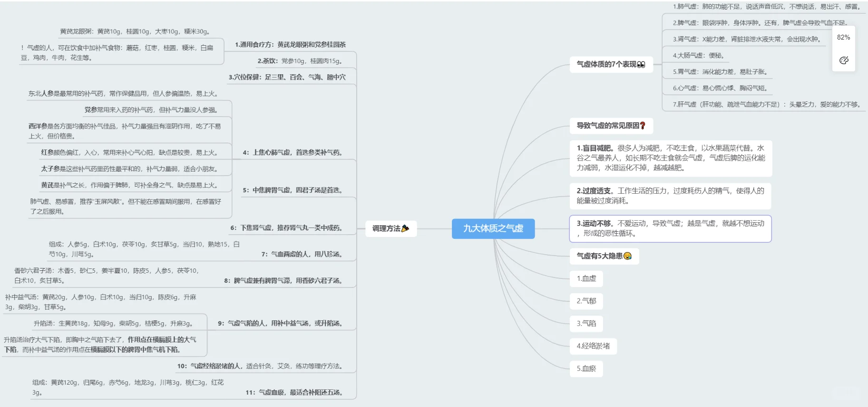Screen dimensions: 868x407
Task: Click the 1.盲目减肥 reason node
Action: coord(671,158)
